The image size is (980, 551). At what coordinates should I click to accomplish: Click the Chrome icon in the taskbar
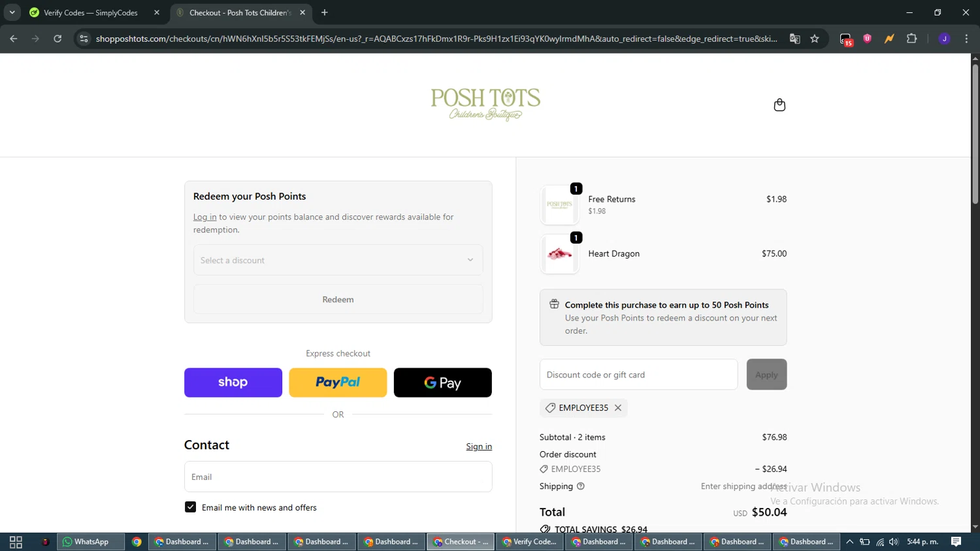coord(137,542)
